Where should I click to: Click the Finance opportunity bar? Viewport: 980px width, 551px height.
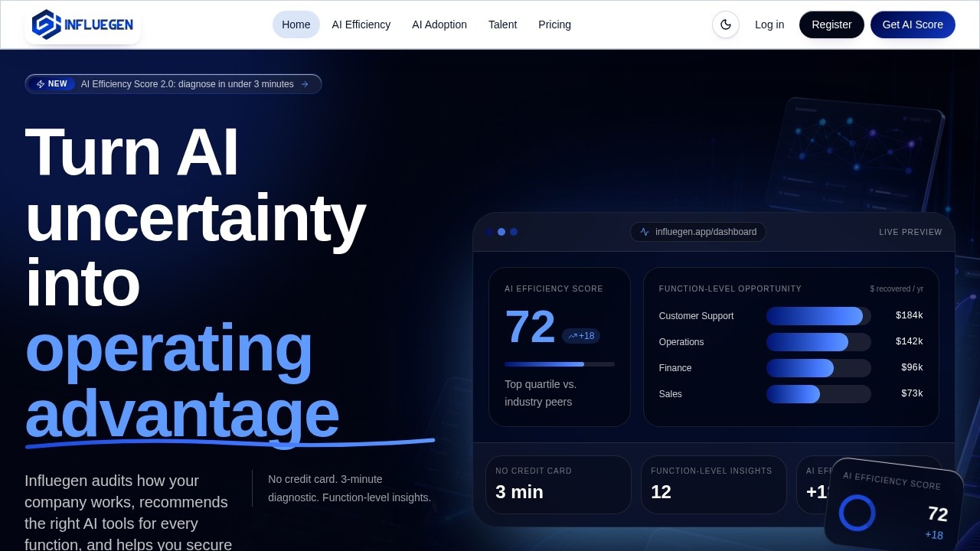click(x=818, y=368)
